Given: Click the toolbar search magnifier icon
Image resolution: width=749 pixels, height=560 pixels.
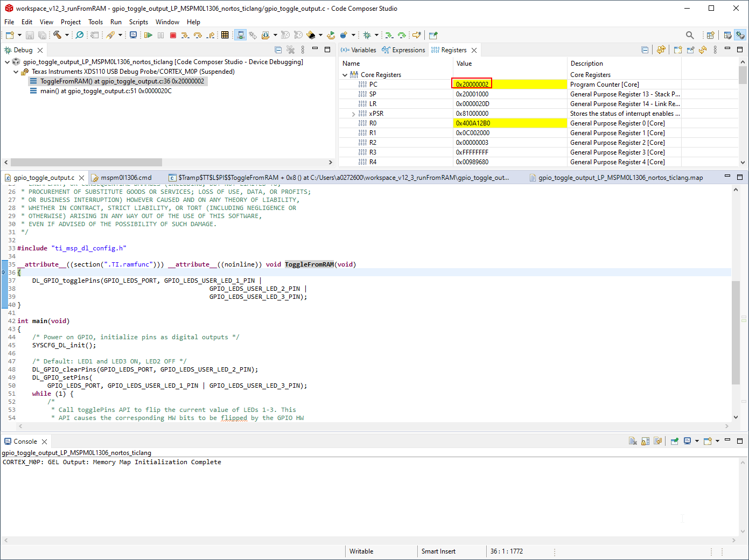Looking at the screenshot, I should coord(689,35).
